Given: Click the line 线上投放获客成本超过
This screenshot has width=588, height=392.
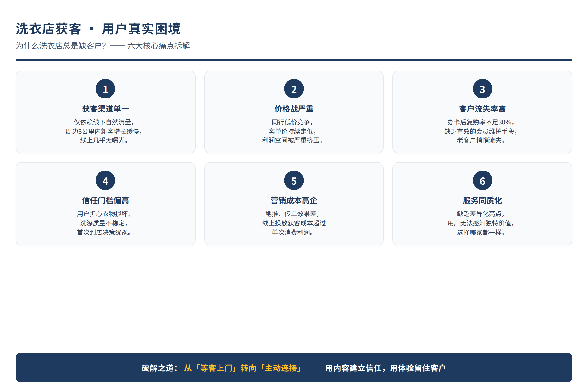Looking at the screenshot, I should click(x=294, y=223).
